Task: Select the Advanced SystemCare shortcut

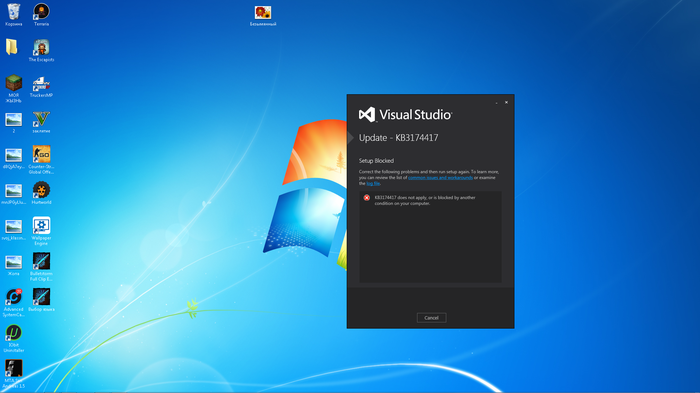Action: 13,302
